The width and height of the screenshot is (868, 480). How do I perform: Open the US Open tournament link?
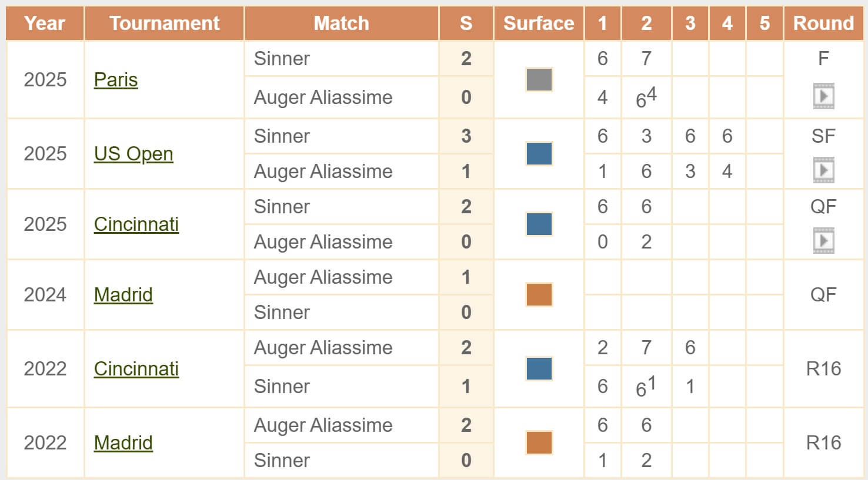click(133, 154)
